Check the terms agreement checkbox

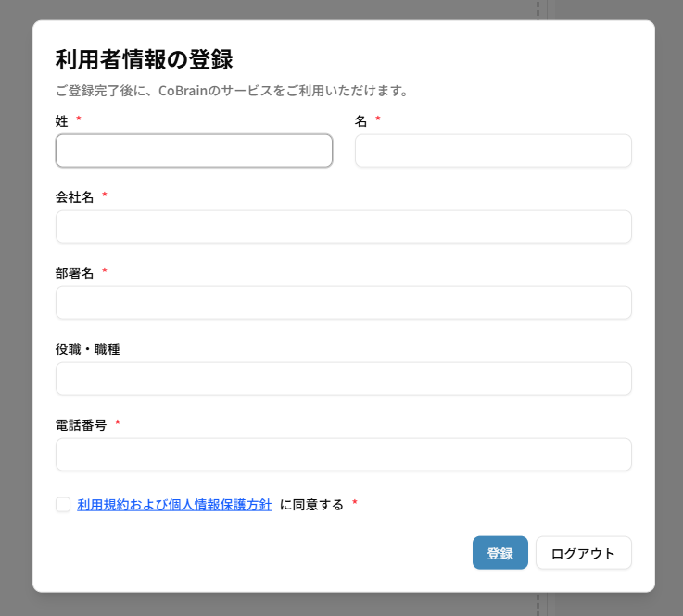(63, 505)
